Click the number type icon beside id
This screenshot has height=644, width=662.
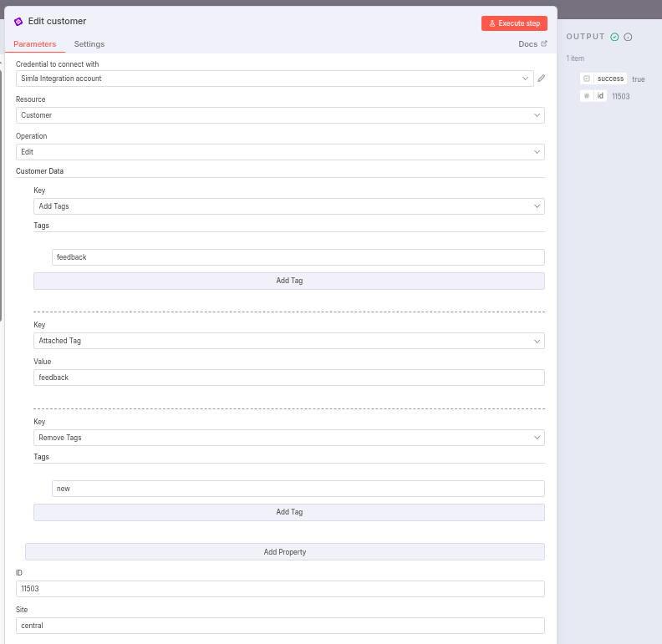point(587,96)
